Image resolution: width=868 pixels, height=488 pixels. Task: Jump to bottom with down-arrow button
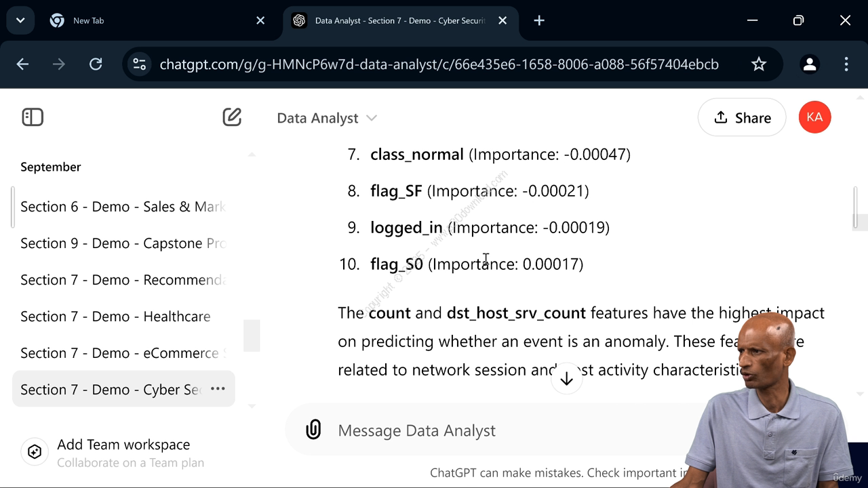tap(566, 379)
